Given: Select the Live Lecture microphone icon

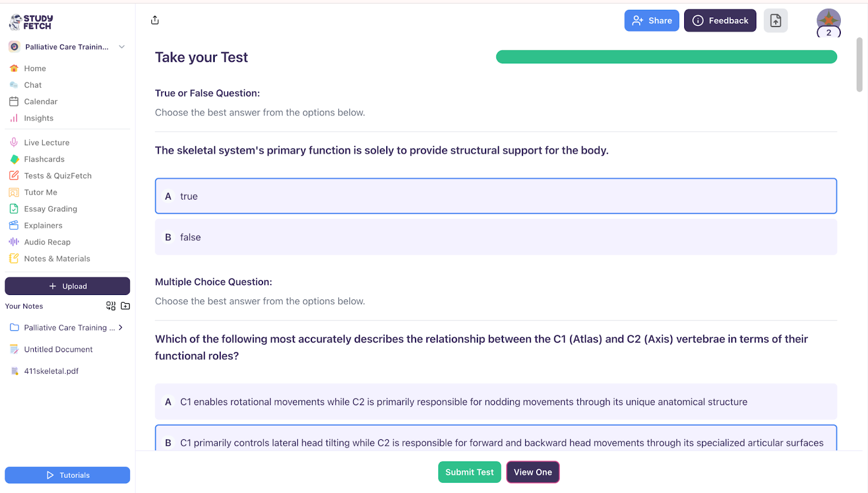Looking at the screenshot, I should pyautogui.click(x=14, y=142).
